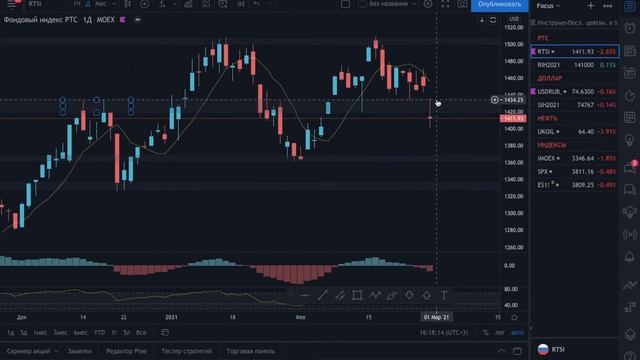Click the bar replay rewind icon
The width and height of the screenshot is (640, 360).
(241, 4)
